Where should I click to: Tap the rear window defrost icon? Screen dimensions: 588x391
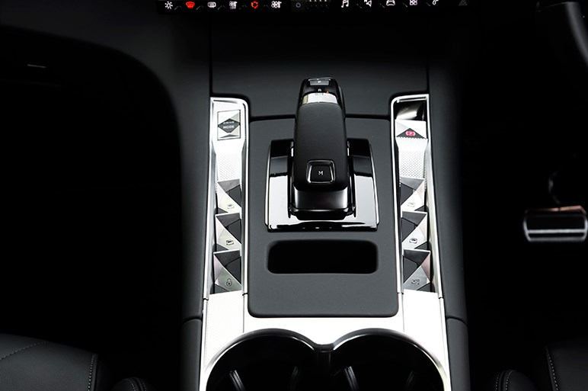[x=212, y=5]
